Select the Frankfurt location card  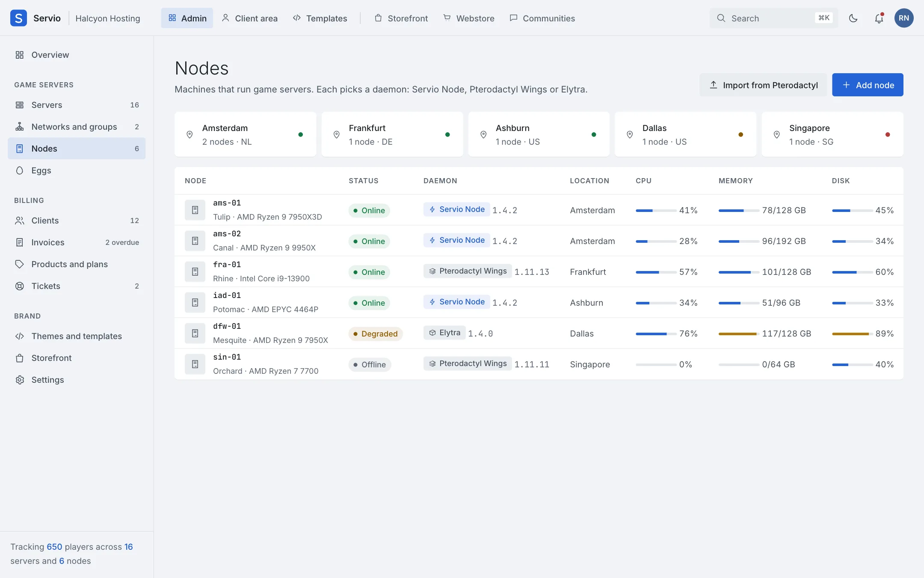click(x=392, y=134)
